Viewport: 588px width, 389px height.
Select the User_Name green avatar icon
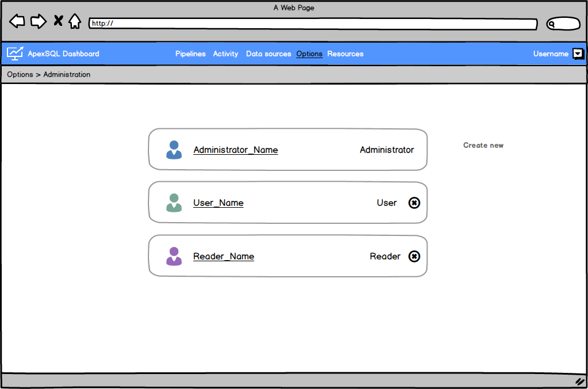pos(174,203)
